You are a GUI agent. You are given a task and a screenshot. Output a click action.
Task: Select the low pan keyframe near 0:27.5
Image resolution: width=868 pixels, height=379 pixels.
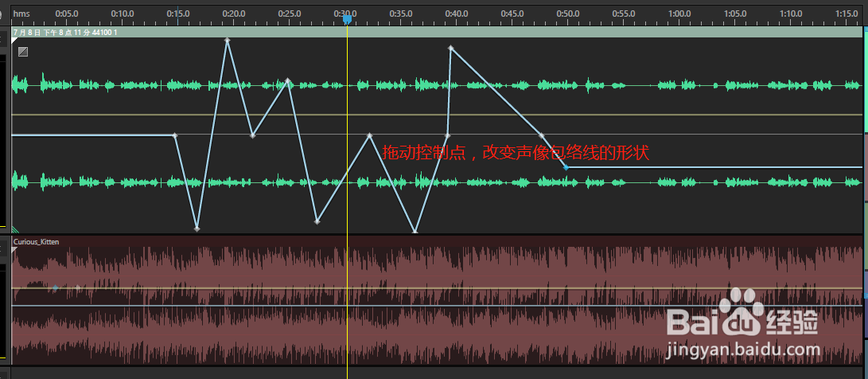[x=317, y=221]
